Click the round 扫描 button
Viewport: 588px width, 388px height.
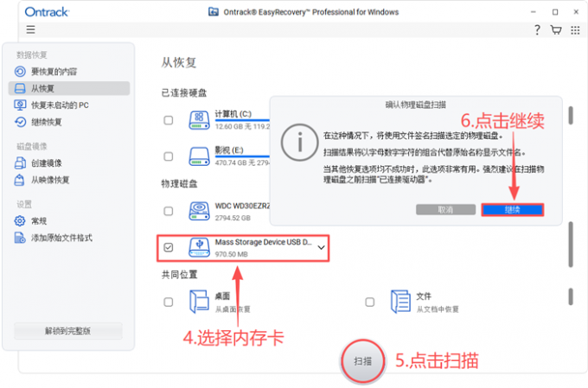[x=362, y=361]
